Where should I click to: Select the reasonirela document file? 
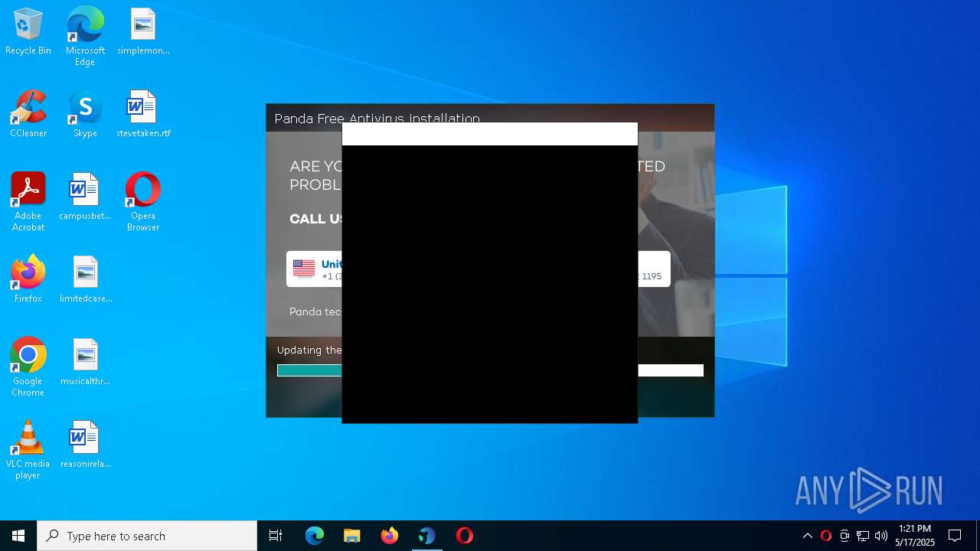(x=85, y=445)
